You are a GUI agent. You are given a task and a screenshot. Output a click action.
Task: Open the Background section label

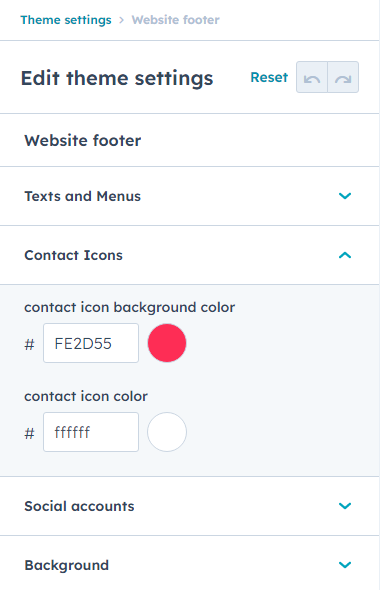tap(67, 565)
